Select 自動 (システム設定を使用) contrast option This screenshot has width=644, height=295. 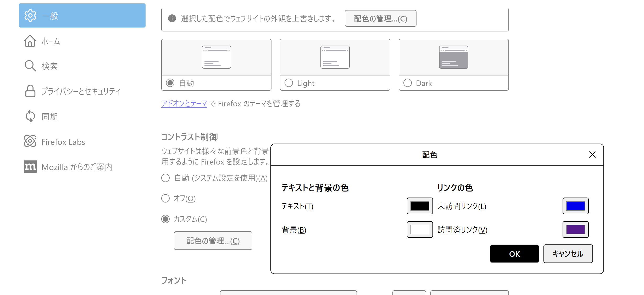pos(165,178)
